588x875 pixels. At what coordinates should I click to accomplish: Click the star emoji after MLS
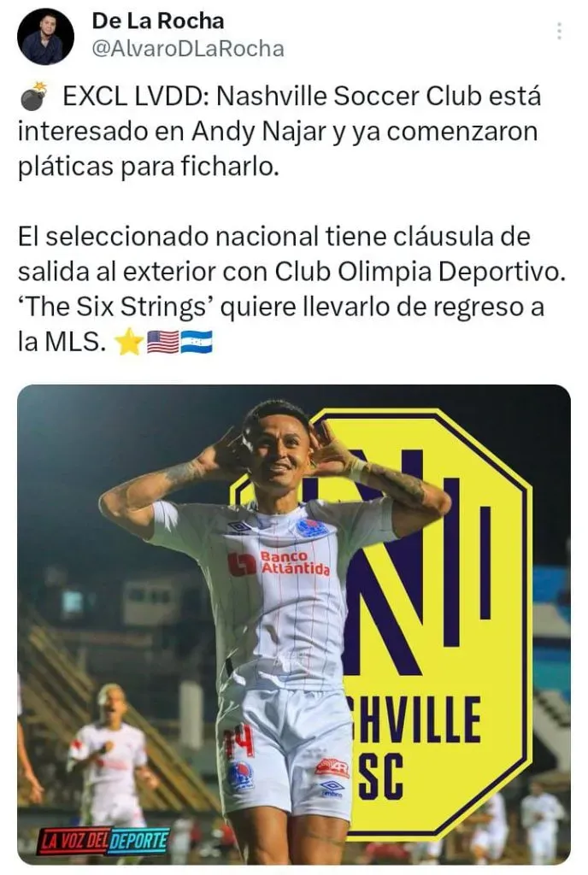129,342
